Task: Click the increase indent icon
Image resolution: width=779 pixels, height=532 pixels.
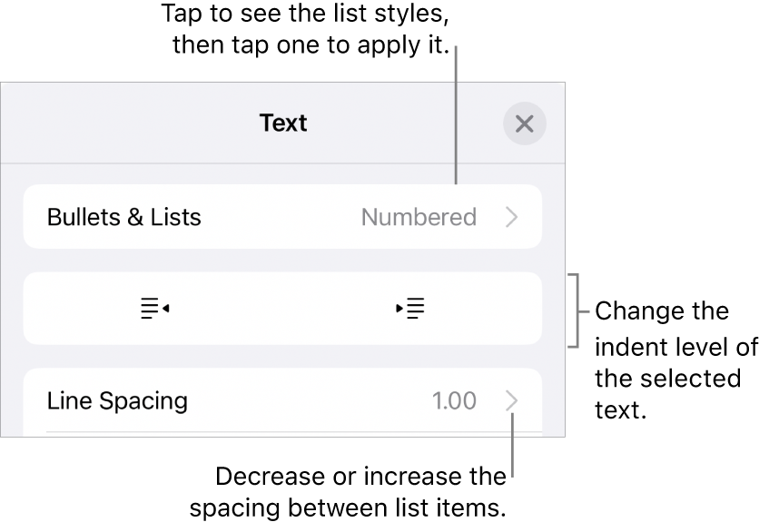Action: (411, 309)
